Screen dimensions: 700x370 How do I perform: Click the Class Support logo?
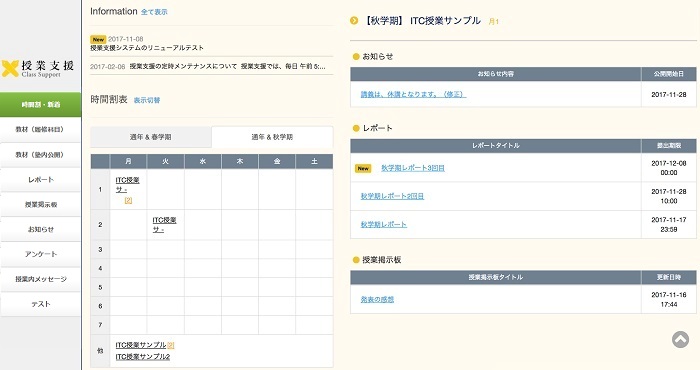click(x=38, y=68)
